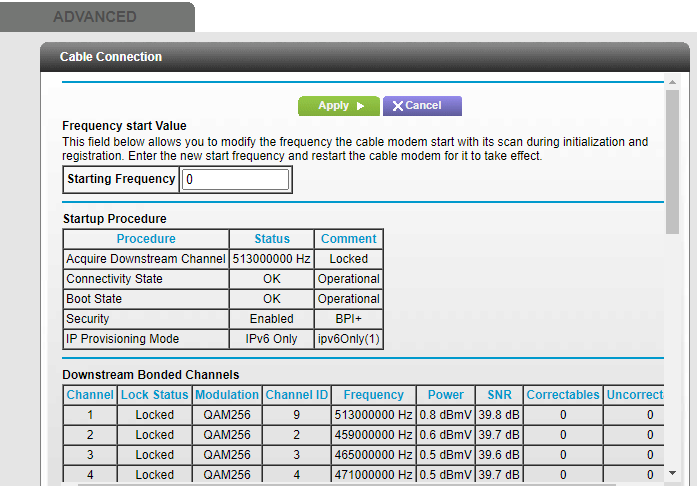Select the Connectivity State row label
Screen dimensions: 697x486
coord(146,279)
